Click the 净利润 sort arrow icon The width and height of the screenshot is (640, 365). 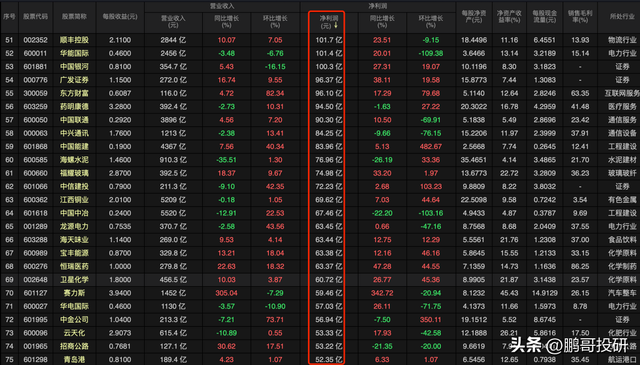(x=336, y=25)
